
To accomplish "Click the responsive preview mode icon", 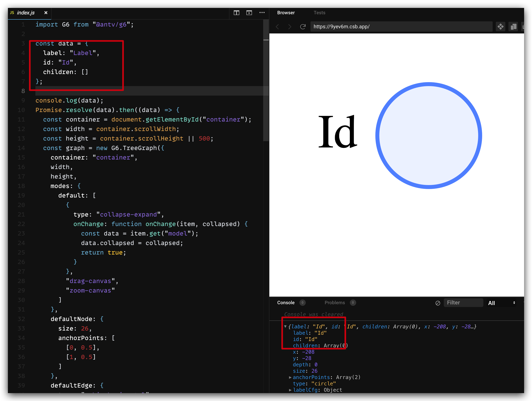I will (x=501, y=27).
